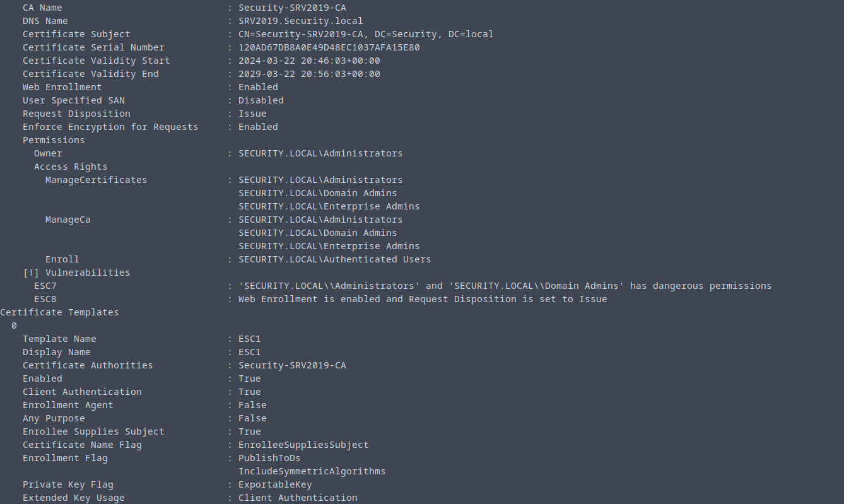Click the Request Disposition Issue value
The image size is (844, 504).
252,114
